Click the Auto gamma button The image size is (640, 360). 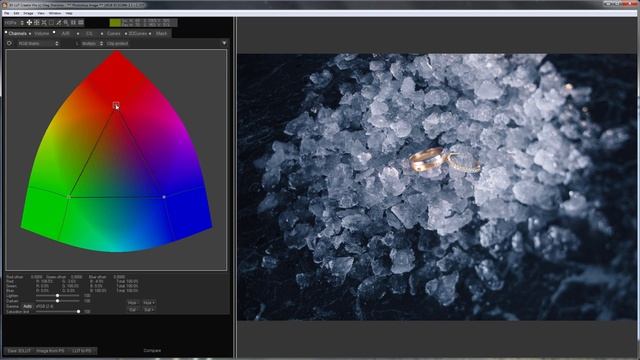(x=27, y=306)
